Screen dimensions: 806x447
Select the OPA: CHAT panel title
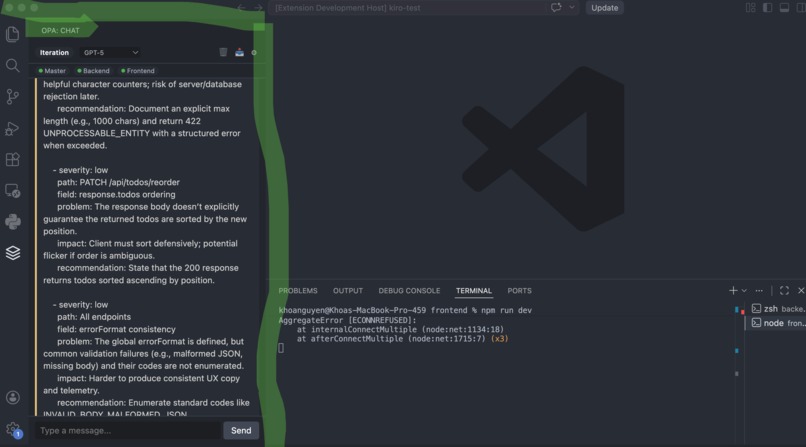(61, 30)
